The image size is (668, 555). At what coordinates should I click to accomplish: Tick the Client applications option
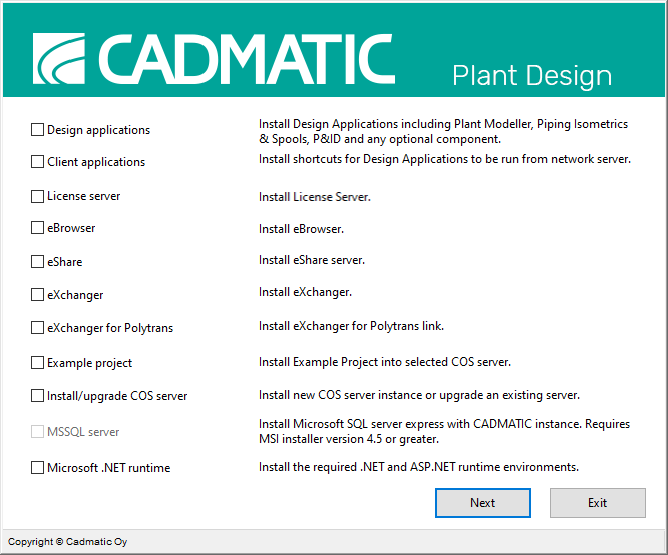38,162
